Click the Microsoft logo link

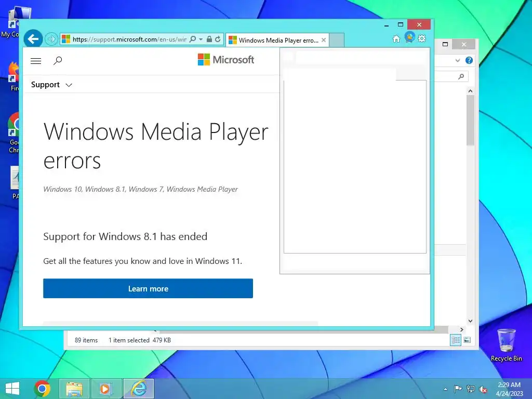tap(226, 60)
